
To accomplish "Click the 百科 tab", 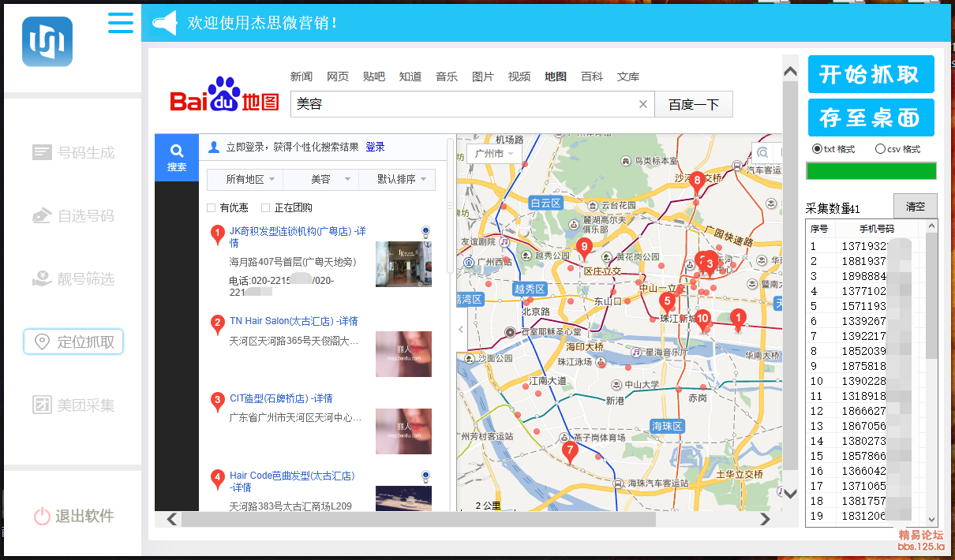I will 592,77.
